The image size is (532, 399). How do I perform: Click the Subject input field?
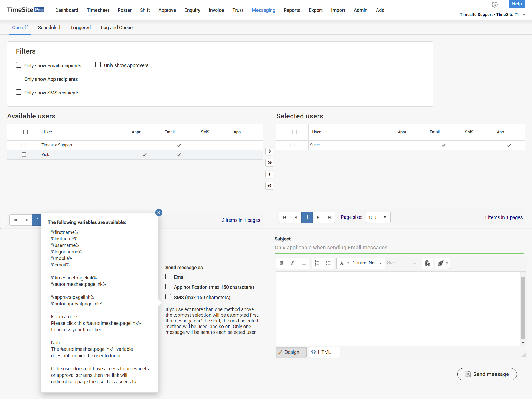point(399,248)
